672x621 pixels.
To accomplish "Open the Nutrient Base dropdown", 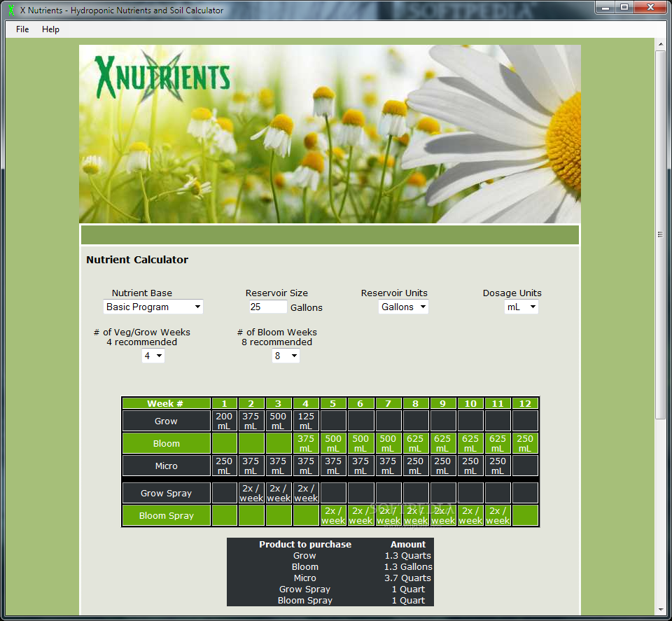I will coord(153,307).
